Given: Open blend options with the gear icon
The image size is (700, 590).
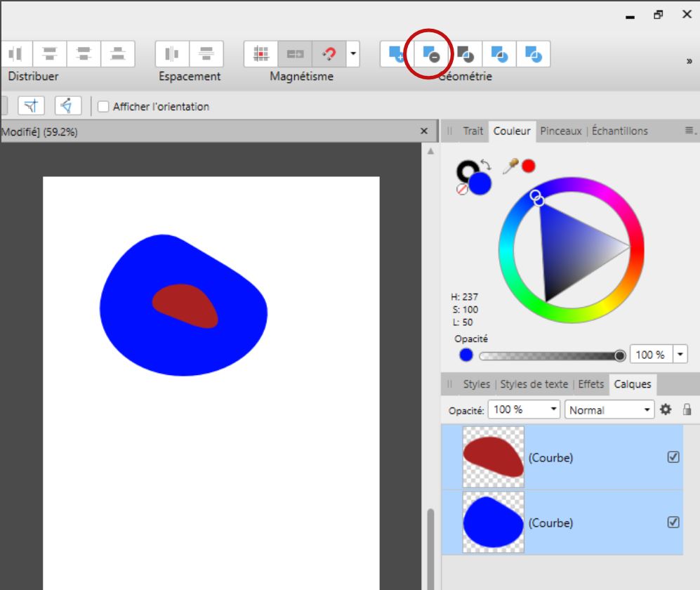Looking at the screenshot, I should (666, 409).
